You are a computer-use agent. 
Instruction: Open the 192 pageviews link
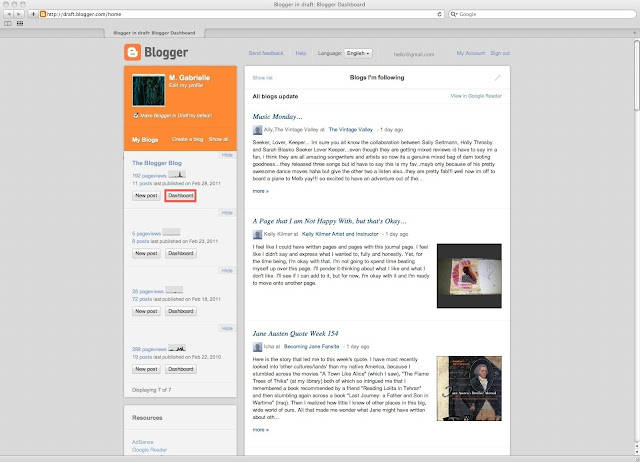pos(149,176)
